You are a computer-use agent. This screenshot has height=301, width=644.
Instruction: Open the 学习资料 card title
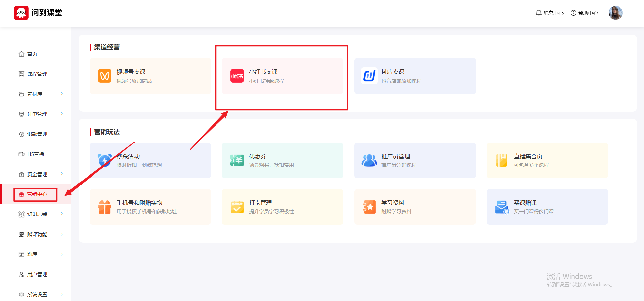[393, 203]
